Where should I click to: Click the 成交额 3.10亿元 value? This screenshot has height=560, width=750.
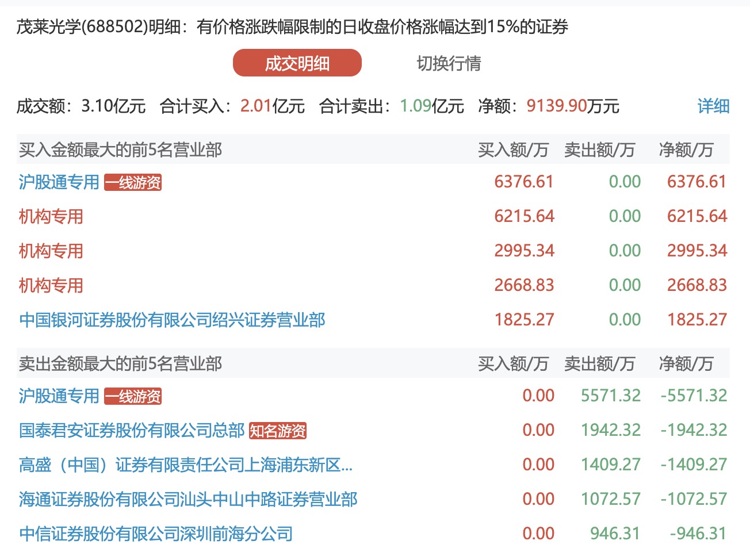point(113,106)
